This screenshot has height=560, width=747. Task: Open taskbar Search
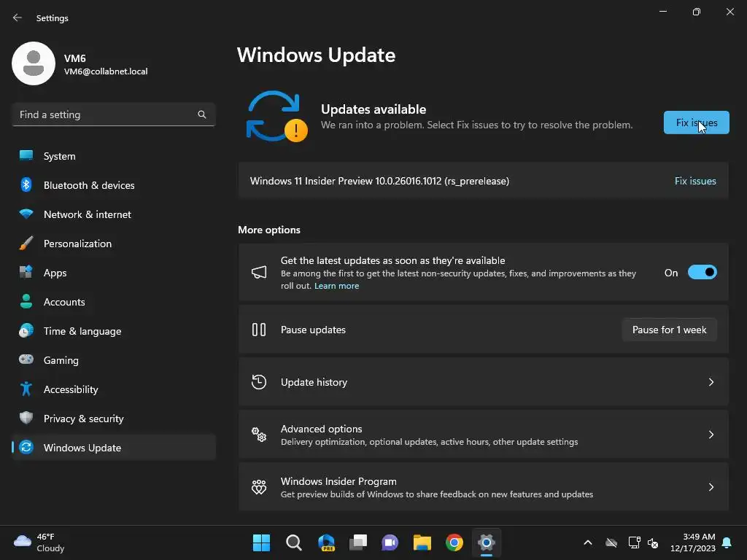tap(294, 542)
